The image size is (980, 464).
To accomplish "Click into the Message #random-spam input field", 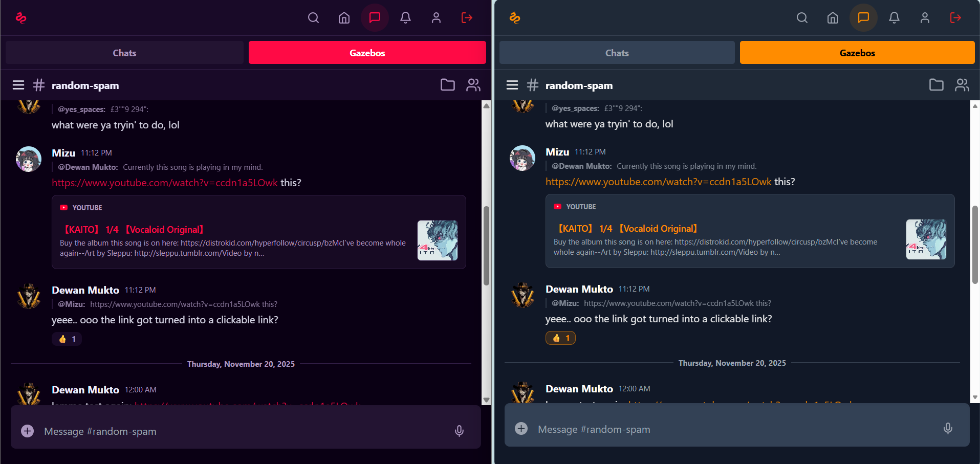I will pyautogui.click(x=205, y=431).
